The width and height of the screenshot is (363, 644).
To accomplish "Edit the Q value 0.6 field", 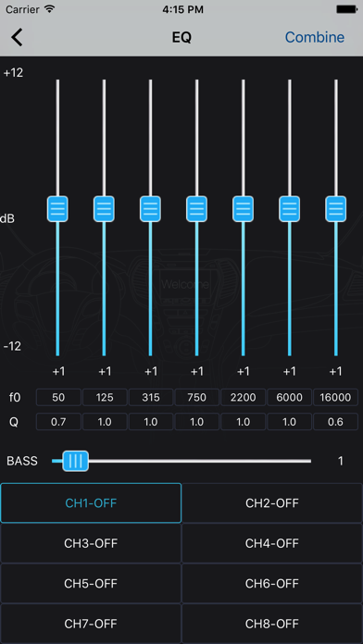I will pyautogui.click(x=335, y=422).
